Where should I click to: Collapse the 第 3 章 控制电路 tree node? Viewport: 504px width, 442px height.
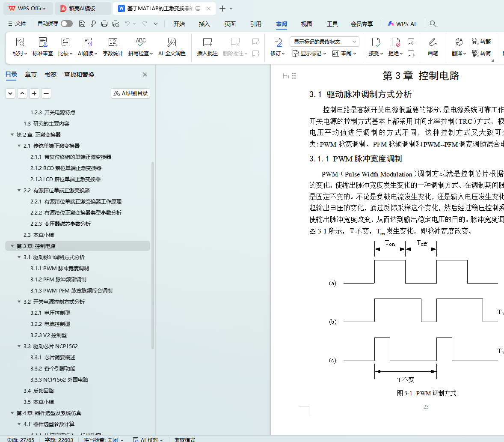click(x=12, y=246)
